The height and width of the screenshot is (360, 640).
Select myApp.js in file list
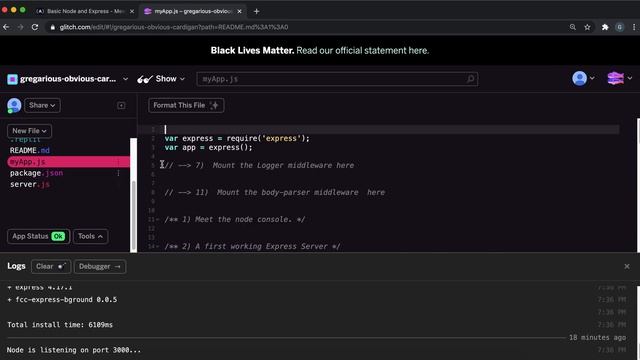[x=69, y=162]
